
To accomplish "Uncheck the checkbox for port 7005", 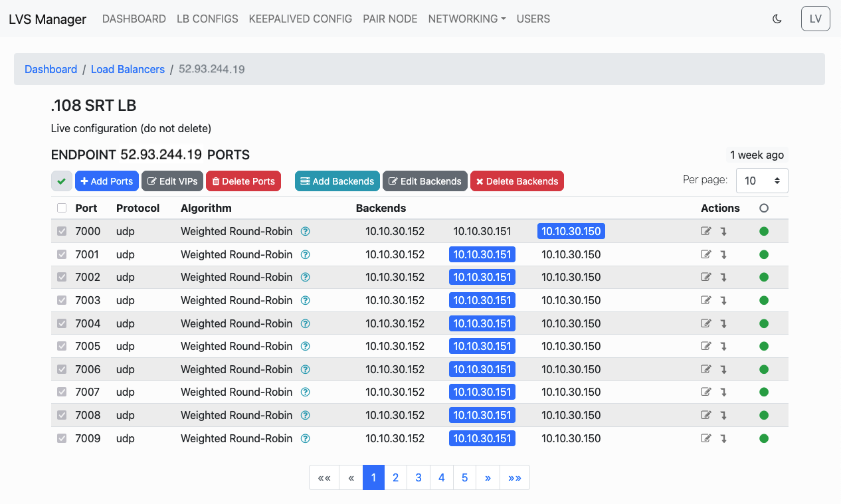I will [x=62, y=346].
